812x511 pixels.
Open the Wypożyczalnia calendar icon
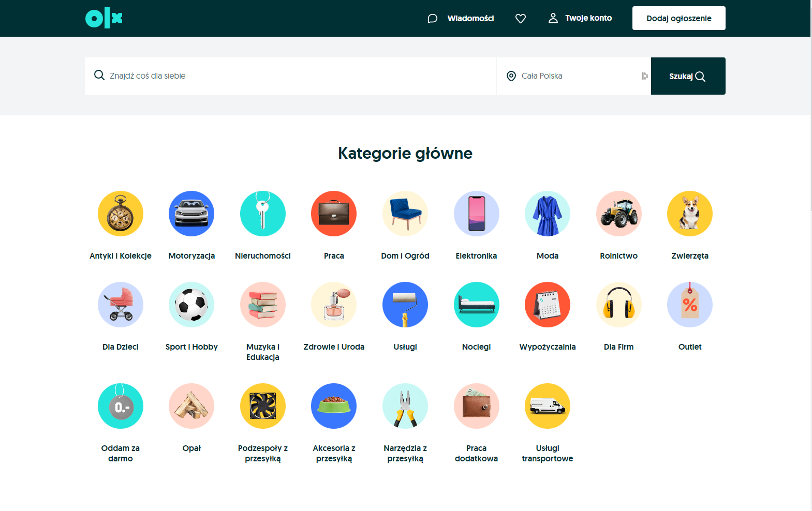click(548, 305)
